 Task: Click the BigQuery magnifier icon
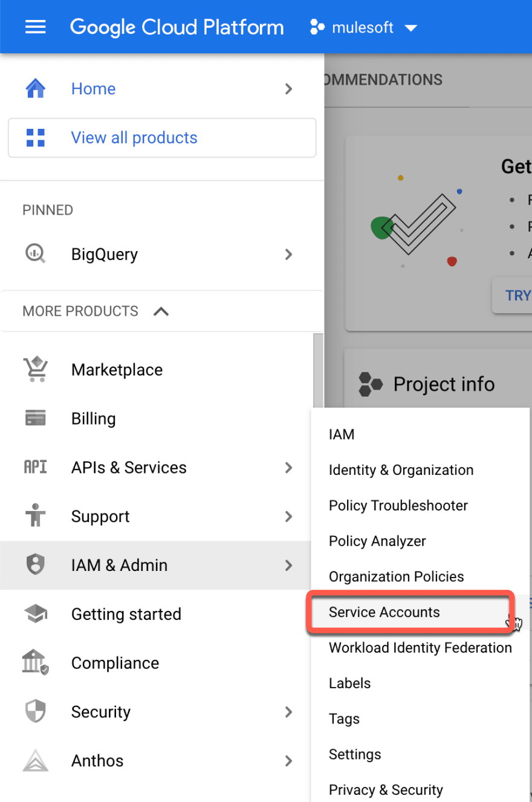pos(36,254)
